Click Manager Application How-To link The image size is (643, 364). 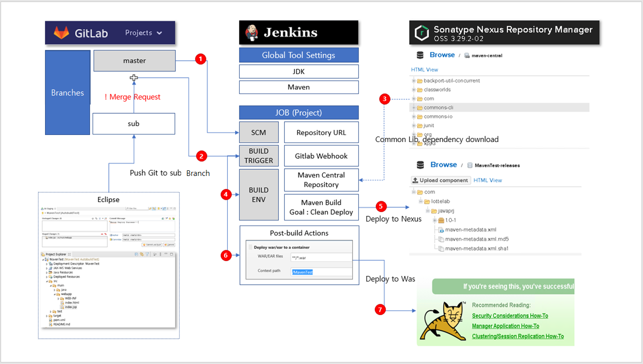(505, 326)
